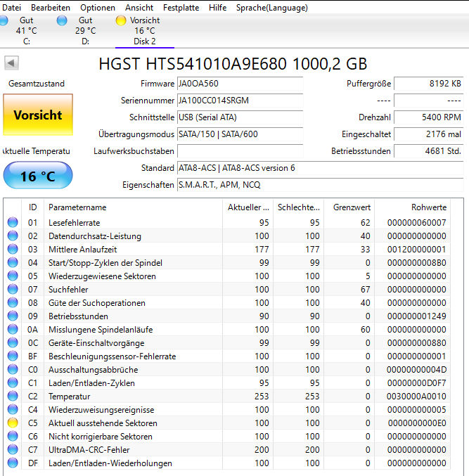Open the Datei menu
Viewport: 469px width, 476px height.
[x=11, y=8]
